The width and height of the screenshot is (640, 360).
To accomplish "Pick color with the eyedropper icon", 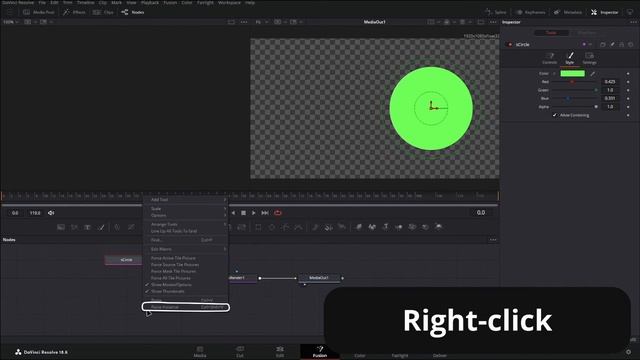I will tap(593, 73).
